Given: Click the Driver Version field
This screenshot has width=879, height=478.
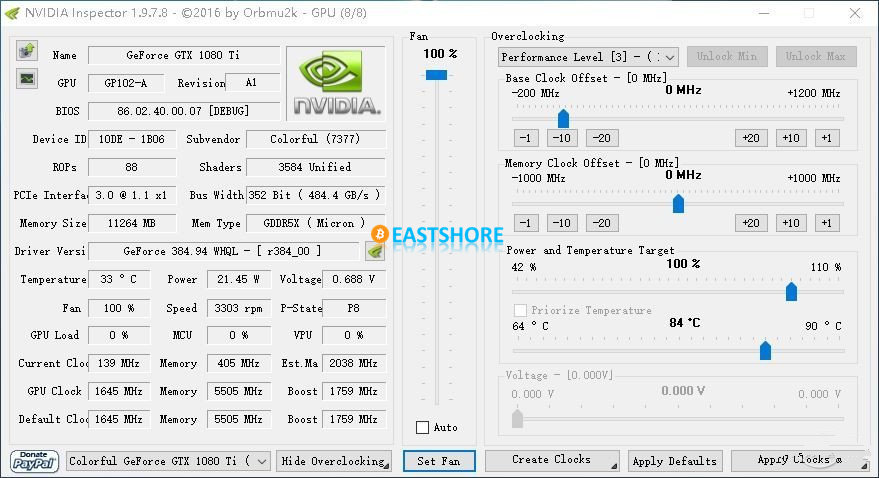Looking at the screenshot, I should (224, 251).
